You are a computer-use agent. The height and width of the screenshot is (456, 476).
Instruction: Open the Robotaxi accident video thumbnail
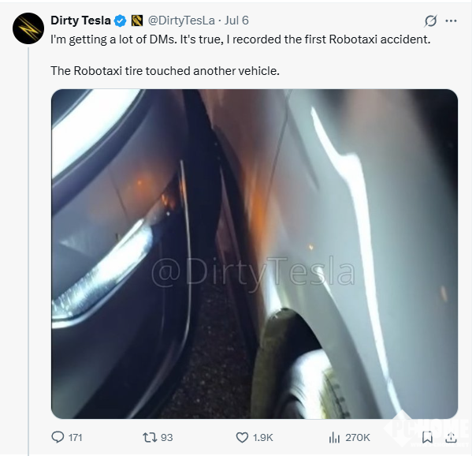(x=254, y=253)
